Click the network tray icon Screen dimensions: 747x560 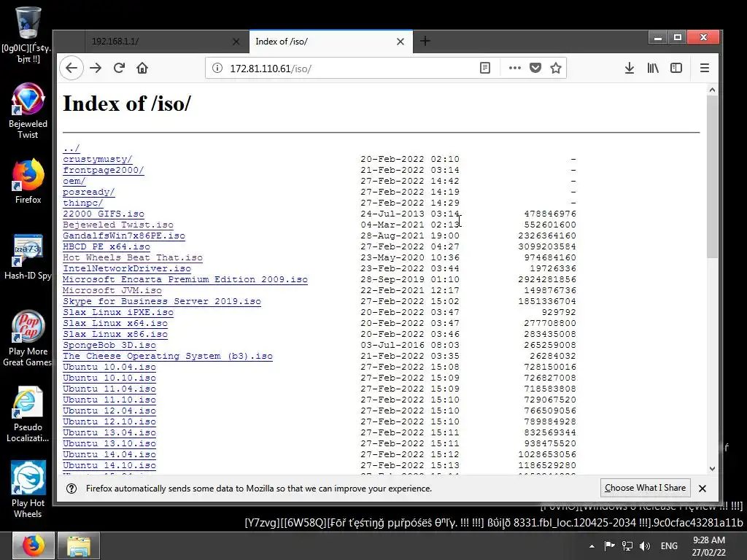(627, 546)
